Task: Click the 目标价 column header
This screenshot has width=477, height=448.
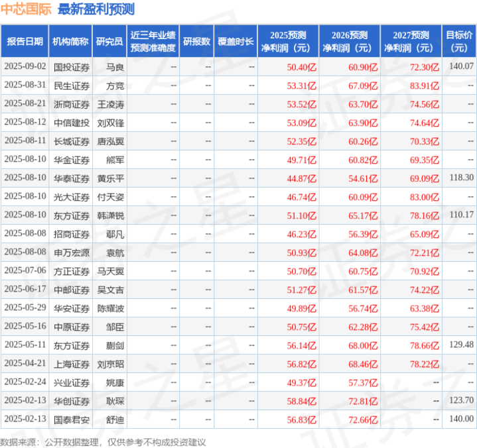Action: click(x=458, y=41)
